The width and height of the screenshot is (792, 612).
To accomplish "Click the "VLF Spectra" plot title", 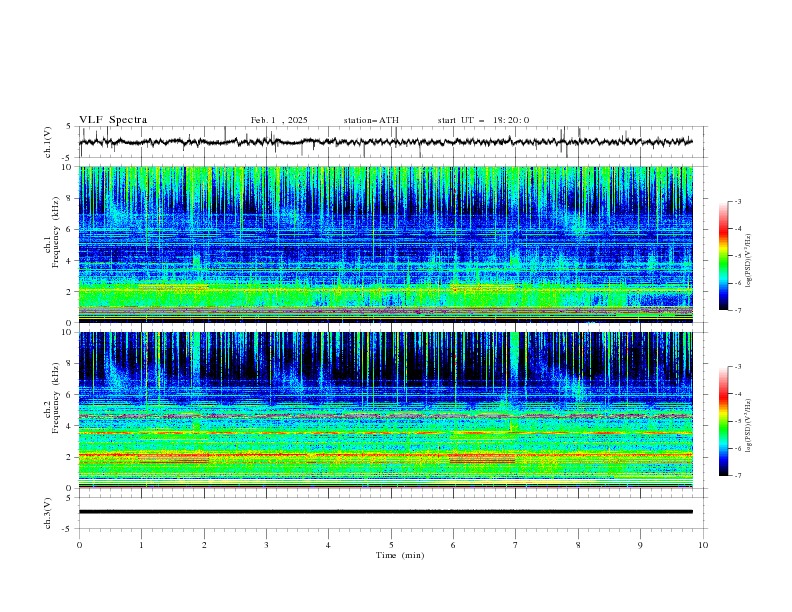I will pos(113,120).
